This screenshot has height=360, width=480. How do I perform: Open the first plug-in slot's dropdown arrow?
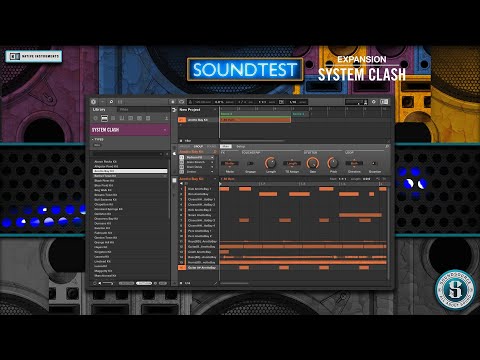click(x=212, y=157)
